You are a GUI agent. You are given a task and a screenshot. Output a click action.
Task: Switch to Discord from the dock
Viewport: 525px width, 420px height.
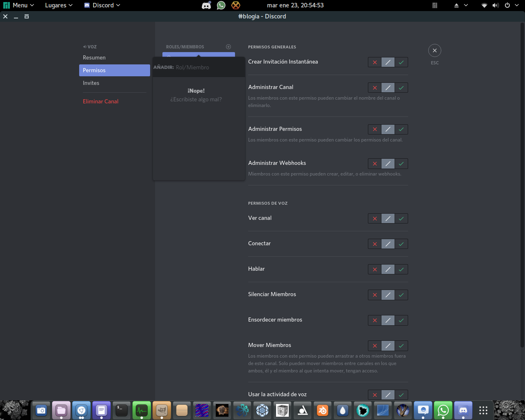click(x=463, y=410)
